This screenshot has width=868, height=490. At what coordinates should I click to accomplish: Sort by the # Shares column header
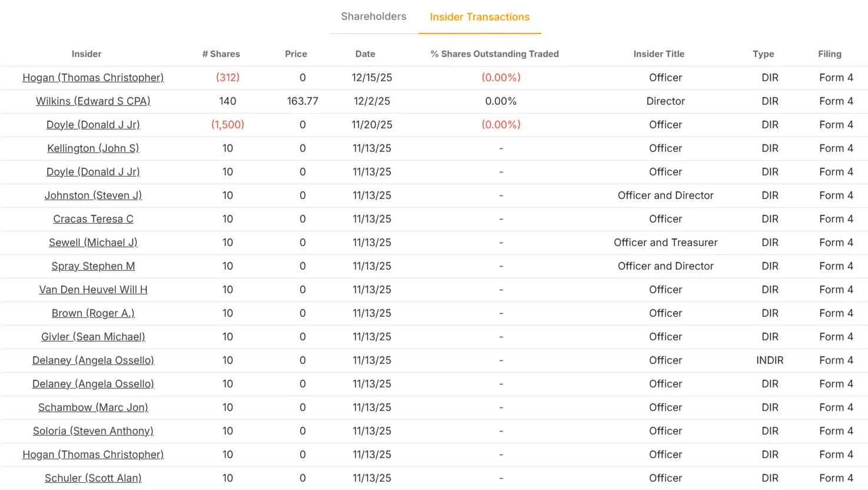tap(221, 54)
